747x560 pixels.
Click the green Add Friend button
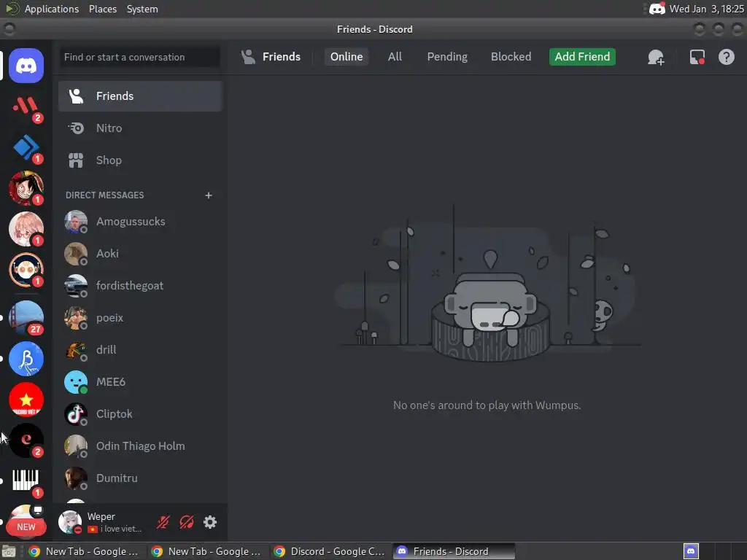pos(582,57)
